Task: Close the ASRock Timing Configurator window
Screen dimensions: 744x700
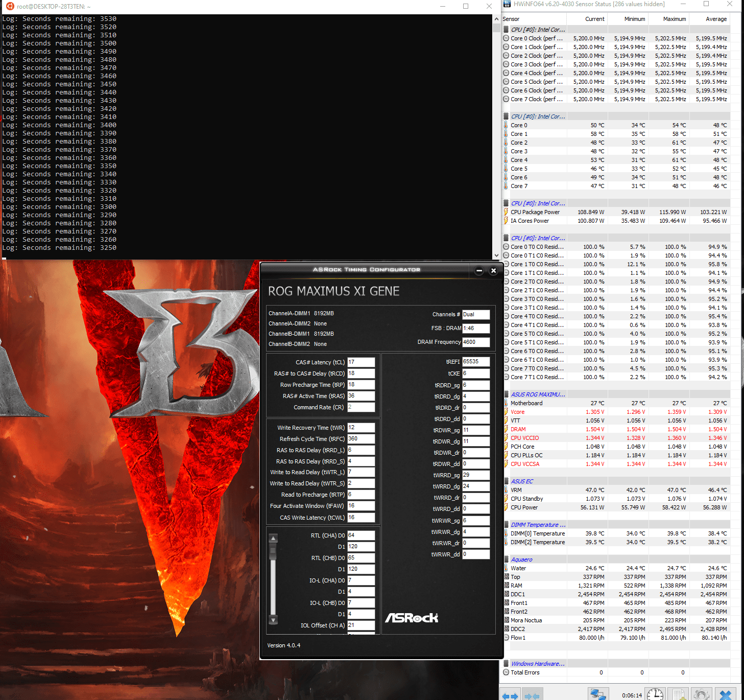Action: pos(493,271)
